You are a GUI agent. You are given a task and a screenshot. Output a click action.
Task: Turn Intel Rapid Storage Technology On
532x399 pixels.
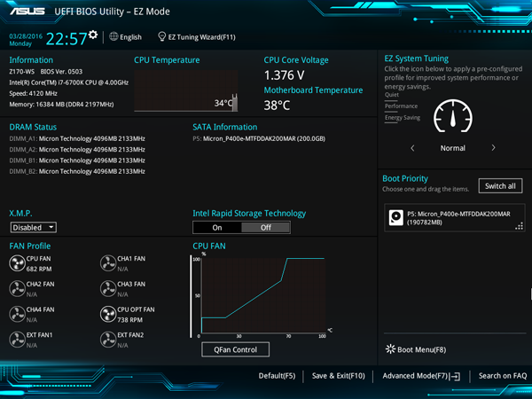(x=217, y=227)
